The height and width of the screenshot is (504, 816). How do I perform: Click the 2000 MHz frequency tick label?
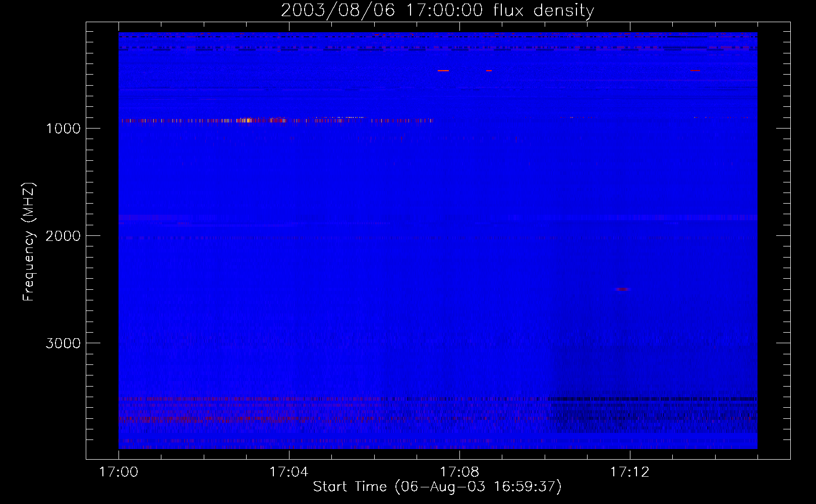(x=63, y=236)
